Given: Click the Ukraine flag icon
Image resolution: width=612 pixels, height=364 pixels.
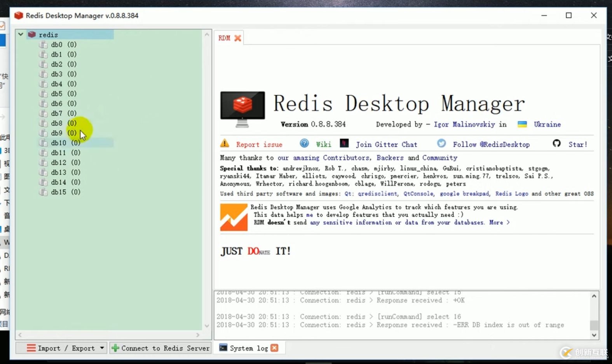Looking at the screenshot, I should click(x=522, y=124).
